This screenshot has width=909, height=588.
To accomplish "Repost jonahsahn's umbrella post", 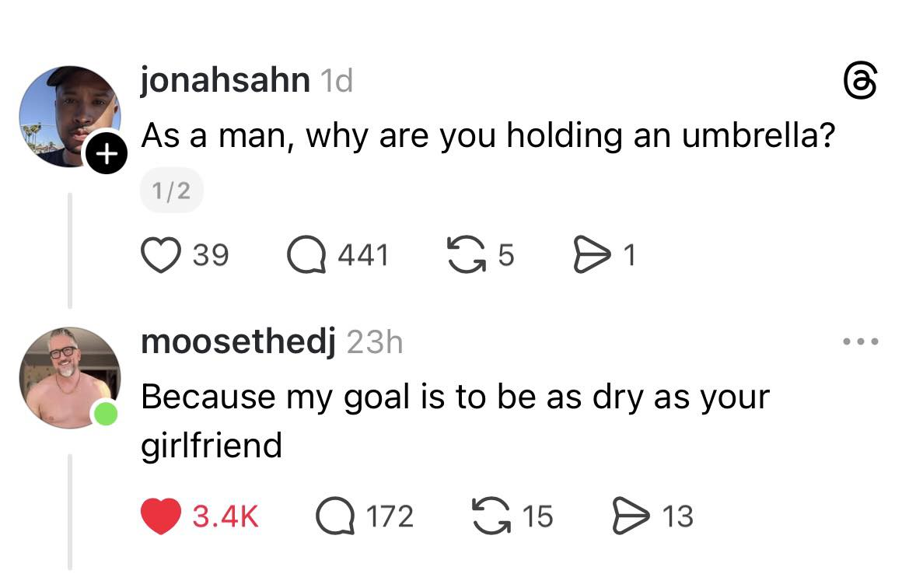I will click(x=467, y=254).
